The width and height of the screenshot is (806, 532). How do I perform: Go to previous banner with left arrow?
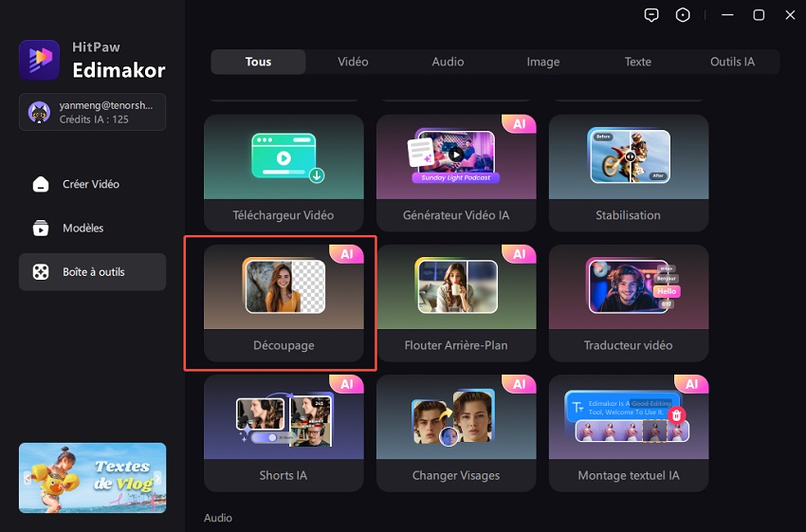pyautogui.click(x=27, y=478)
